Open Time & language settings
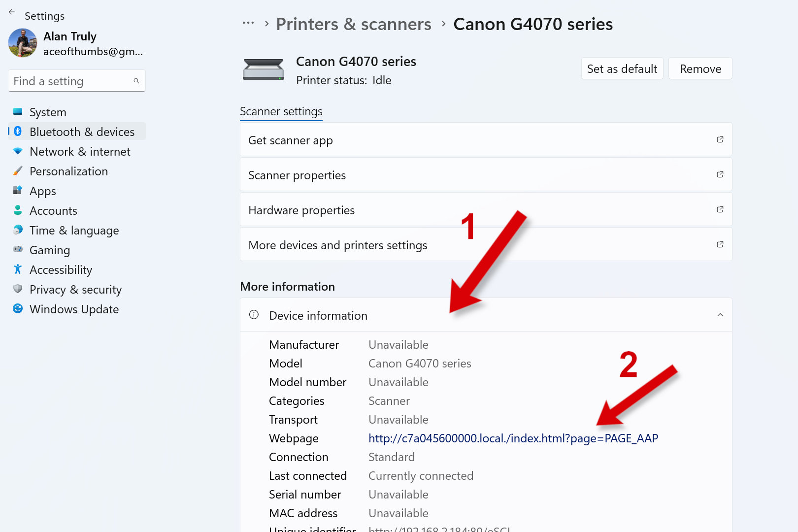 point(77,231)
